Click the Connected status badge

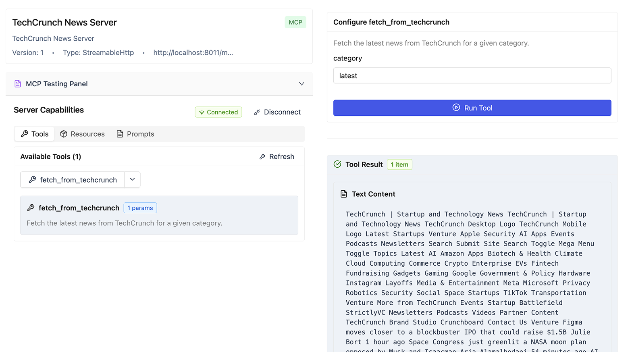[x=218, y=112]
